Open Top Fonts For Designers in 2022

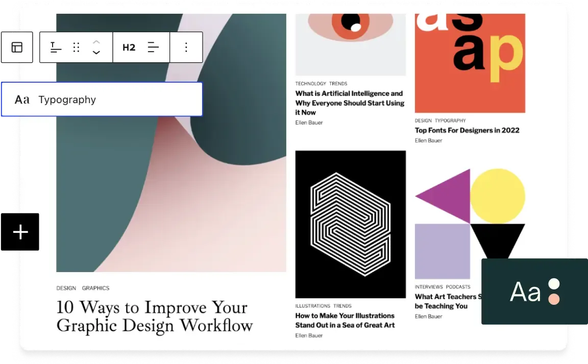tap(467, 130)
